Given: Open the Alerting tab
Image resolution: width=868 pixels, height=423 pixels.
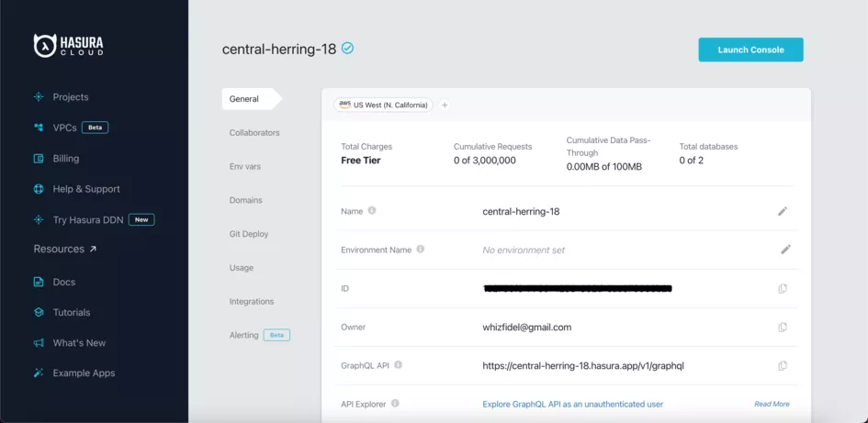Looking at the screenshot, I should click(x=244, y=335).
